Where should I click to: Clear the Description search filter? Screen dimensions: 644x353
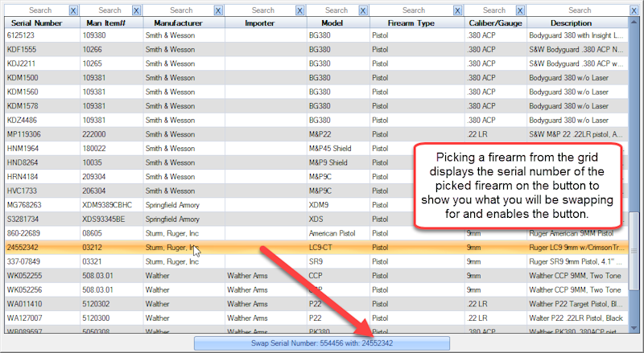(634, 10)
